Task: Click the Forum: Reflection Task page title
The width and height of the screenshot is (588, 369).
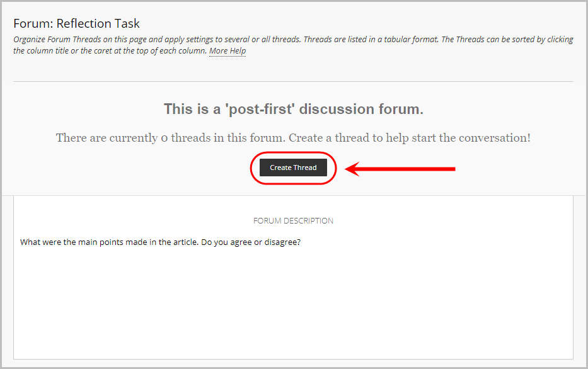Action: pos(76,23)
